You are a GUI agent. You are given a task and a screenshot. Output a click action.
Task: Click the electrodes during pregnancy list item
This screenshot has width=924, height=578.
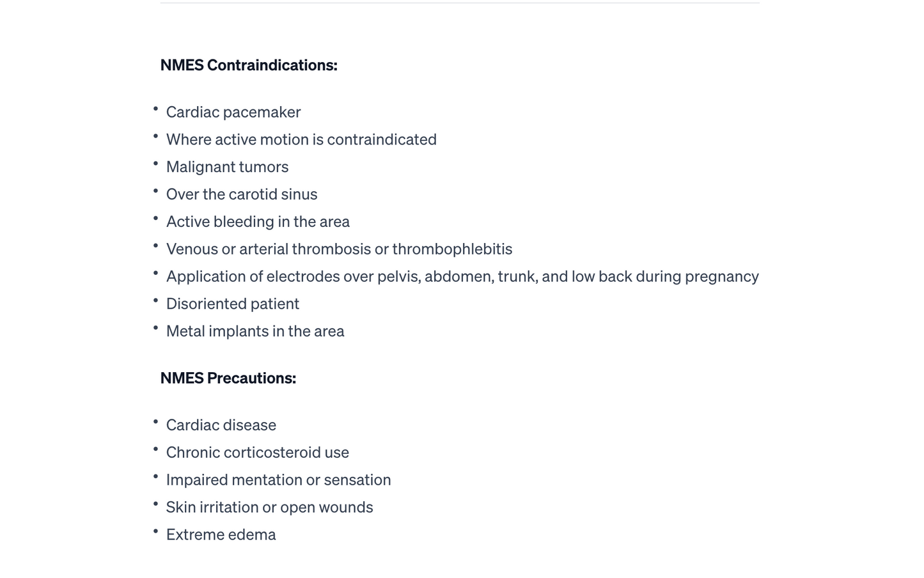pos(462,277)
